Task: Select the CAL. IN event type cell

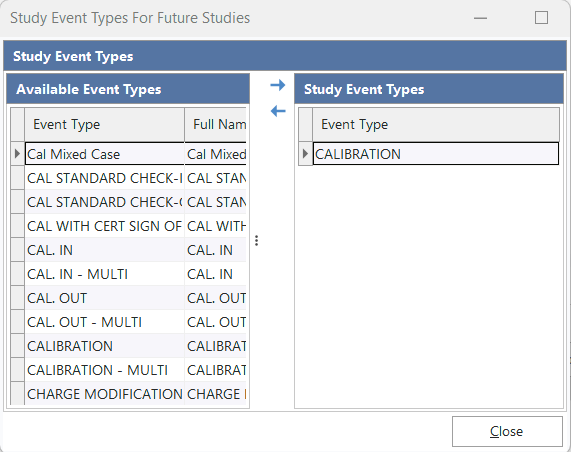Action: (105, 250)
